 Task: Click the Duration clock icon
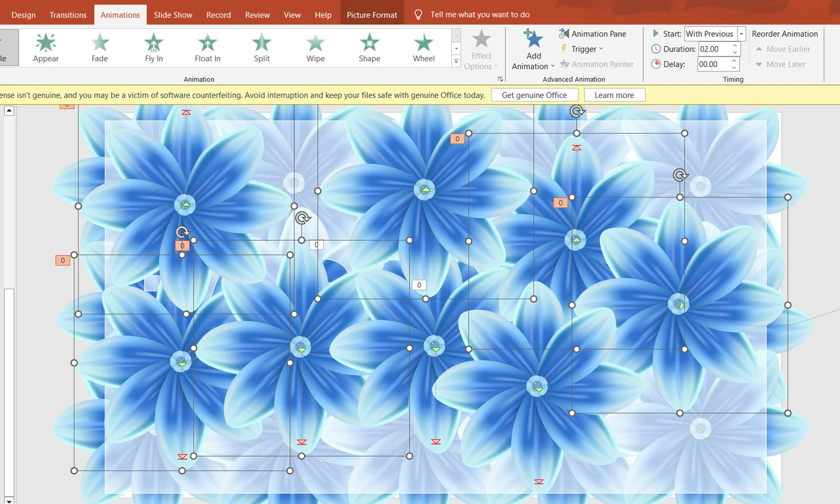656,49
